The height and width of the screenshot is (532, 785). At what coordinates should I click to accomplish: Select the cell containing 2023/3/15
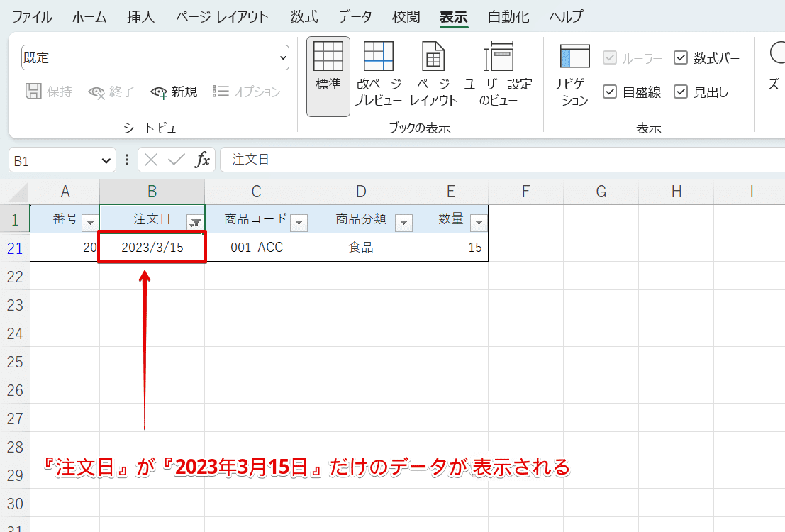(152, 247)
